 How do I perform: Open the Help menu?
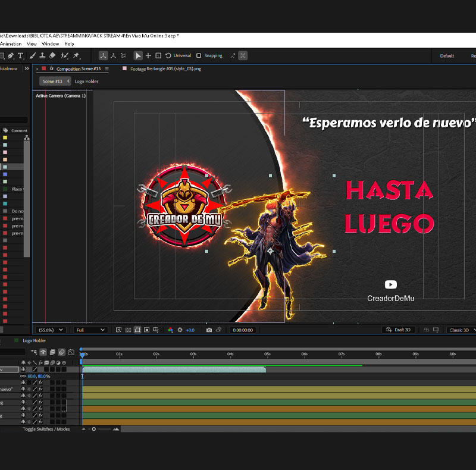[x=69, y=43]
